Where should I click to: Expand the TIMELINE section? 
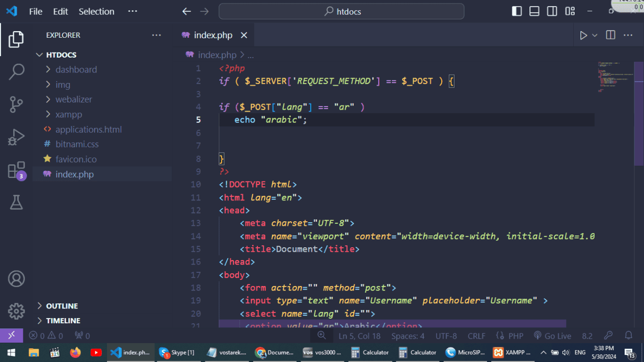pos(102,321)
